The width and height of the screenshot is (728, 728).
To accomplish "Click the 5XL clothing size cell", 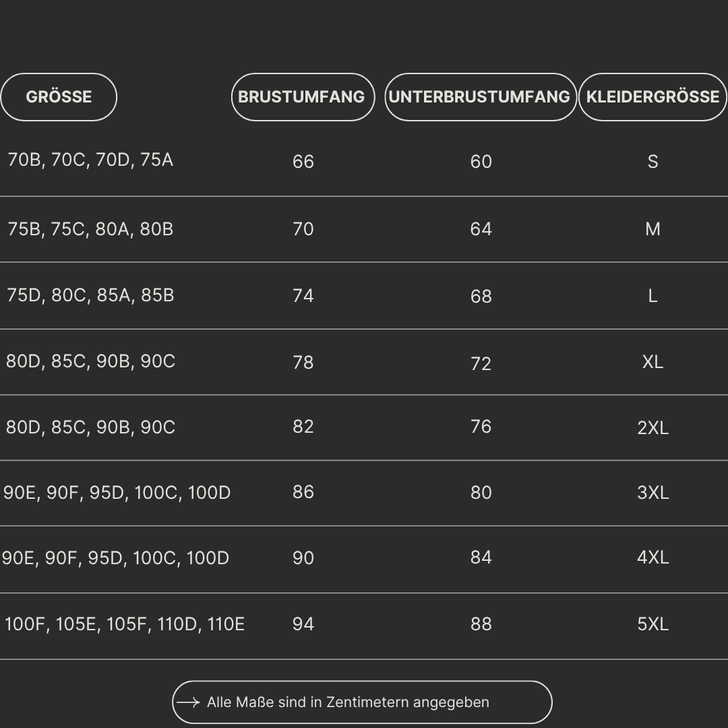I will (653, 624).
